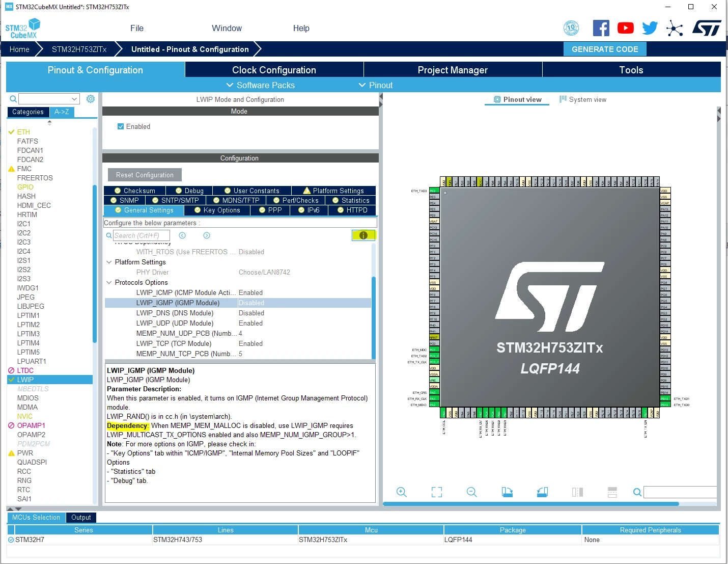
Task: Open the Key Options tab
Action: 217,210
